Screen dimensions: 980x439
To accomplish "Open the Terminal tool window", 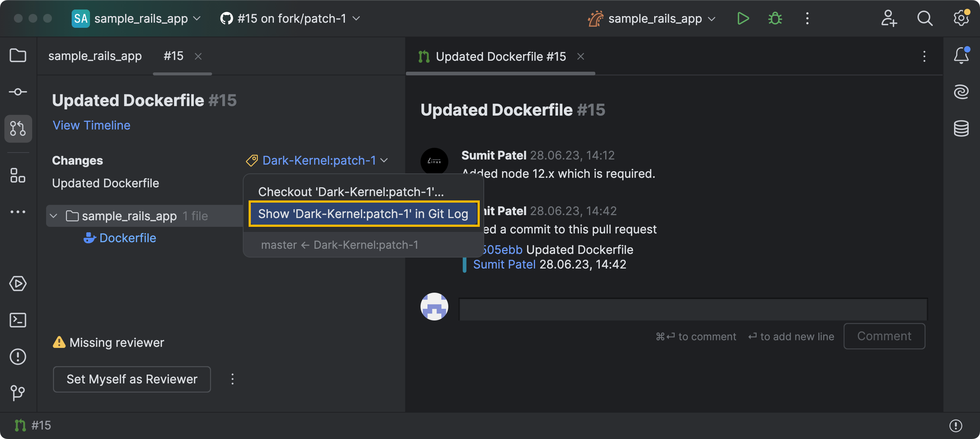I will coord(18,320).
